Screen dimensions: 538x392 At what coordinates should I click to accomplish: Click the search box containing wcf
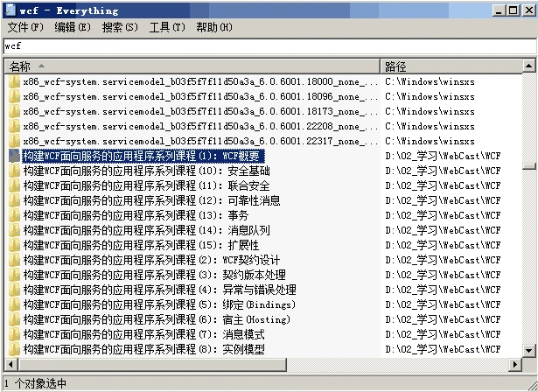coord(270,46)
